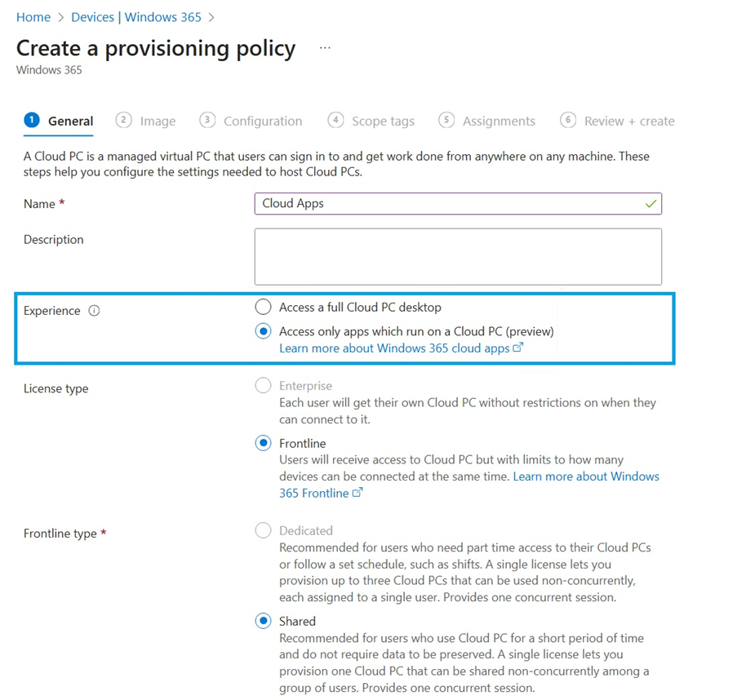
Task: Select Access a full Cloud PC desktop
Action: point(263,307)
